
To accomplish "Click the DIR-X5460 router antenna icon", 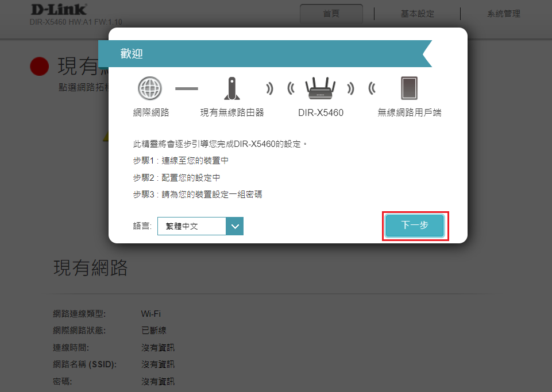I will [321, 88].
